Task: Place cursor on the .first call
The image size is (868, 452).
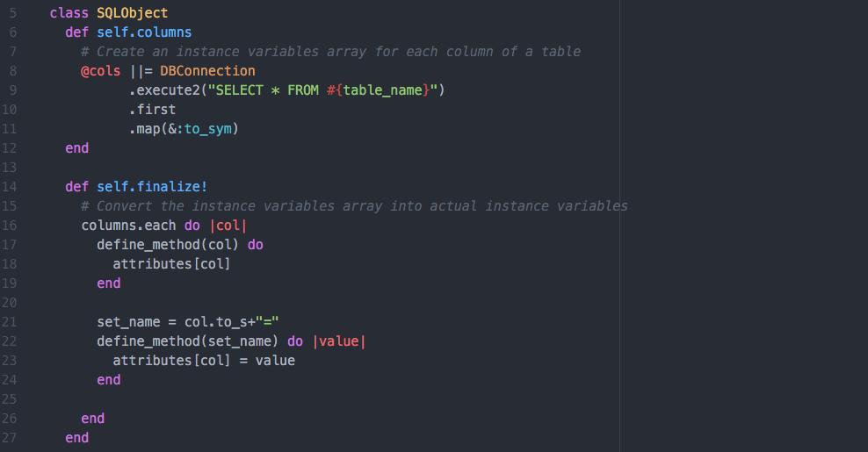Action: click(x=152, y=110)
